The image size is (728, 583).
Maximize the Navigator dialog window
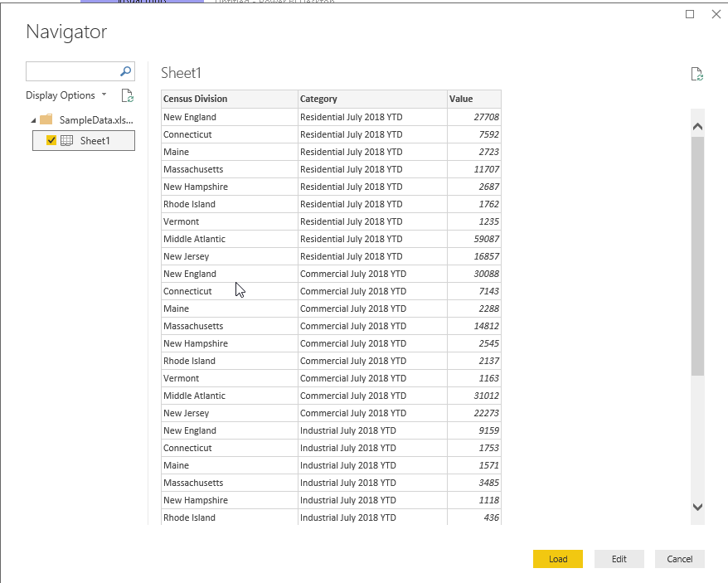coord(690,14)
